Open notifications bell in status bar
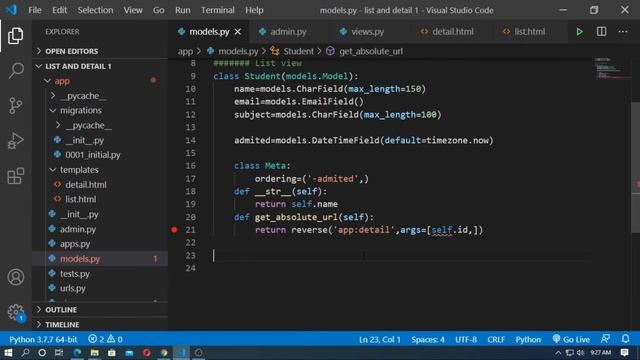This screenshot has height=360, width=640. point(625,339)
